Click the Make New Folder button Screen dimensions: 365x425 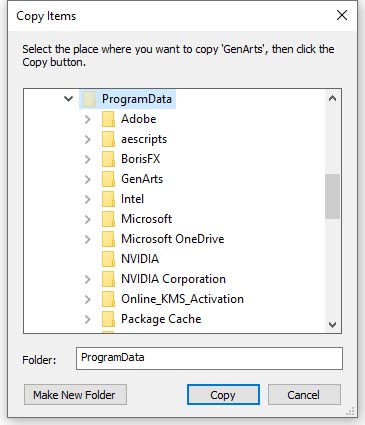click(x=75, y=395)
